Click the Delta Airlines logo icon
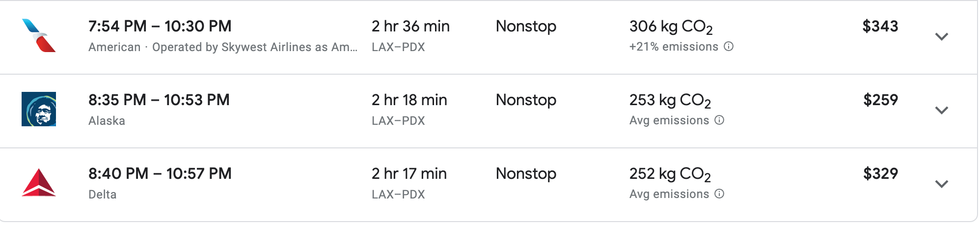Screen dimensions: 980x226 [x=39, y=183]
